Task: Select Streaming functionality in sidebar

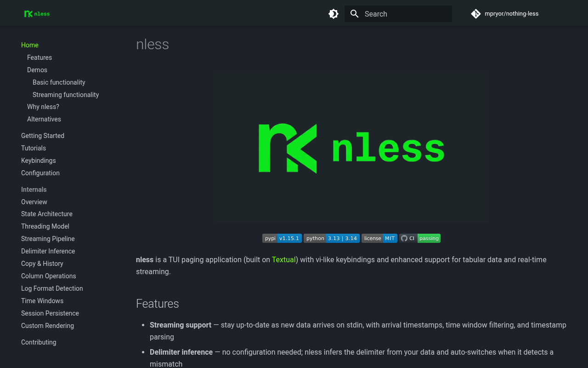Action: pos(66,95)
